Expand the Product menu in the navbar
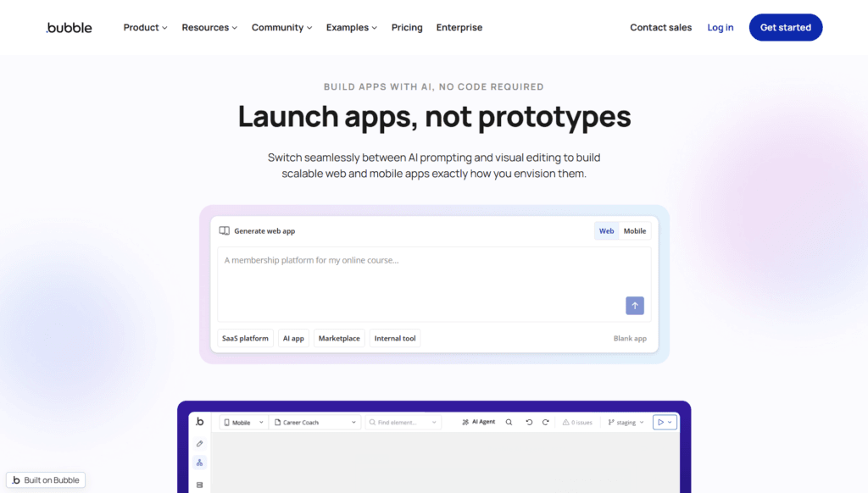868x493 pixels. pos(145,27)
